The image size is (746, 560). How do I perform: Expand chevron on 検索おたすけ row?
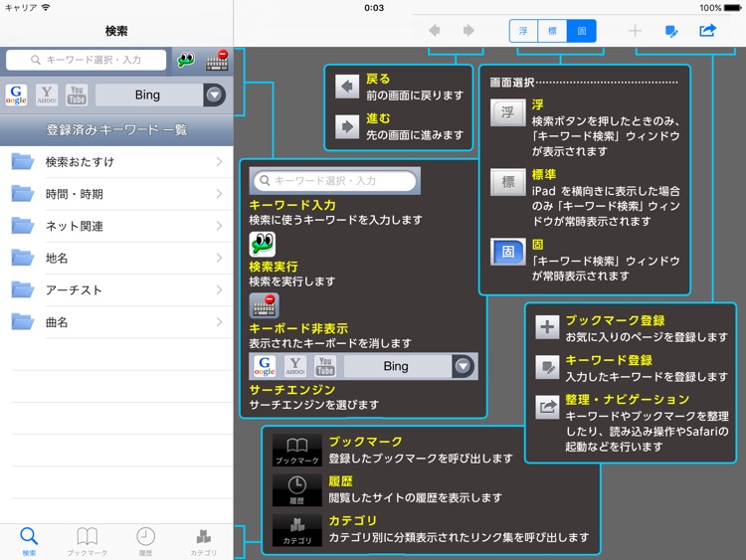pos(220,162)
